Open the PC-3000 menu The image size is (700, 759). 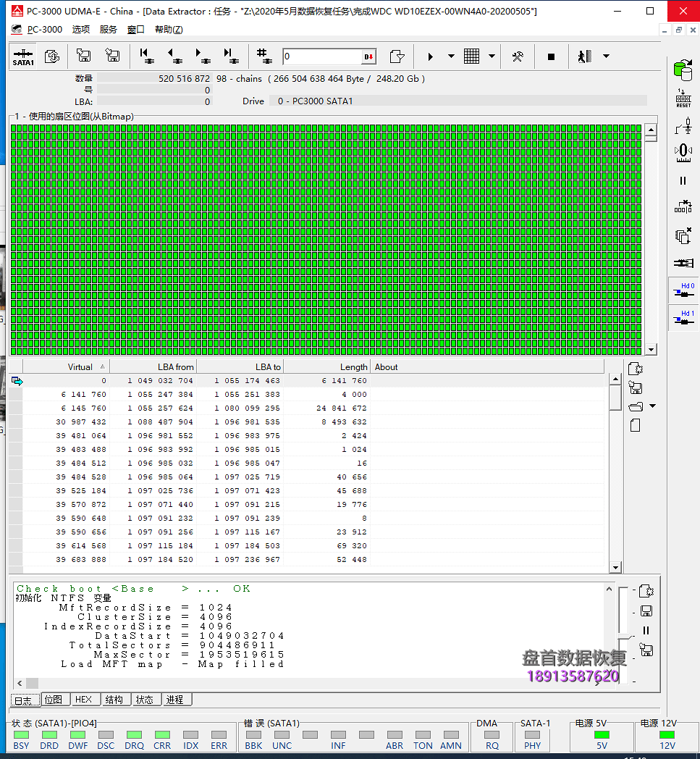click(x=44, y=30)
